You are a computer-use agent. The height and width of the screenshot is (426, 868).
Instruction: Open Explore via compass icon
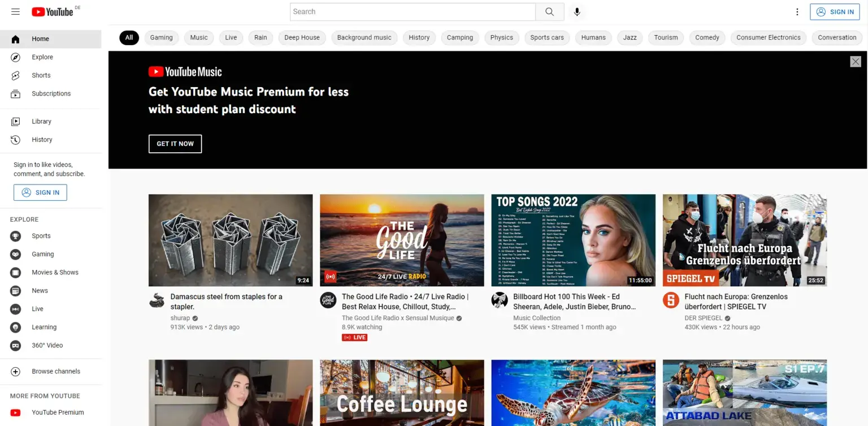pos(15,57)
